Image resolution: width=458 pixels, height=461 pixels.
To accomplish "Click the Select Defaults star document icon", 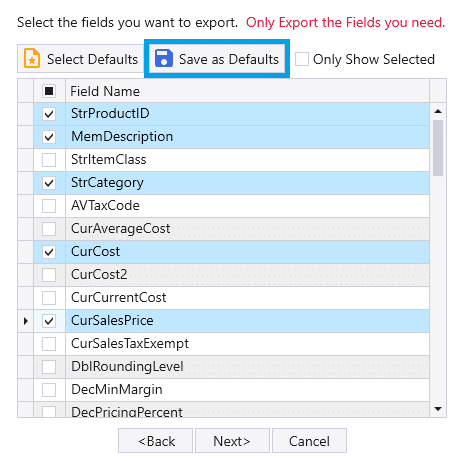I will click(x=32, y=59).
